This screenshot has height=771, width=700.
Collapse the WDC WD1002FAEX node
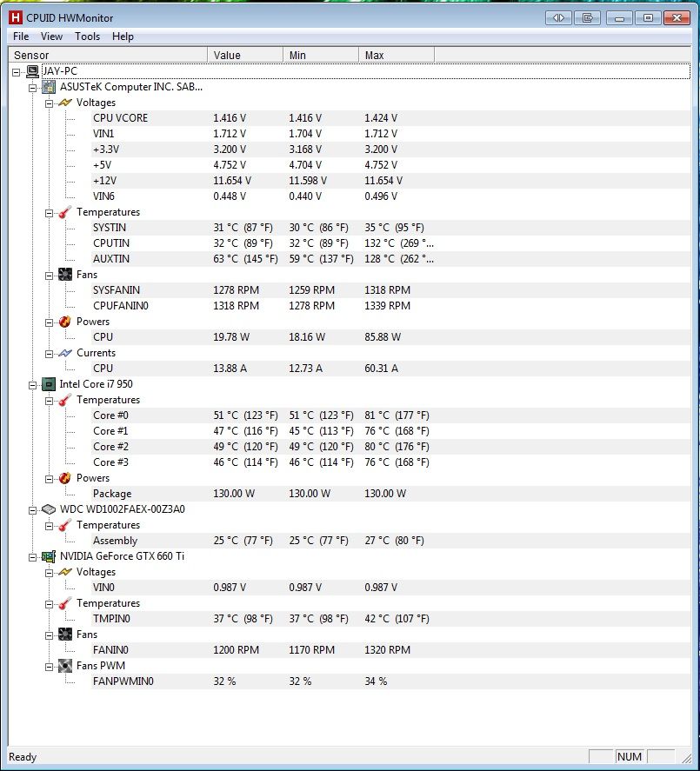click(x=32, y=511)
